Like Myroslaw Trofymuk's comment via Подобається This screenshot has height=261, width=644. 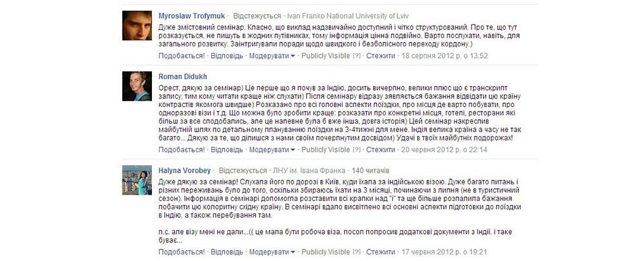(181, 56)
